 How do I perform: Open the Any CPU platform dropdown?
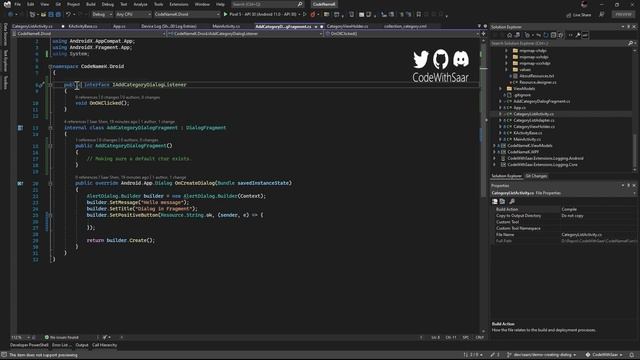coord(133,14)
